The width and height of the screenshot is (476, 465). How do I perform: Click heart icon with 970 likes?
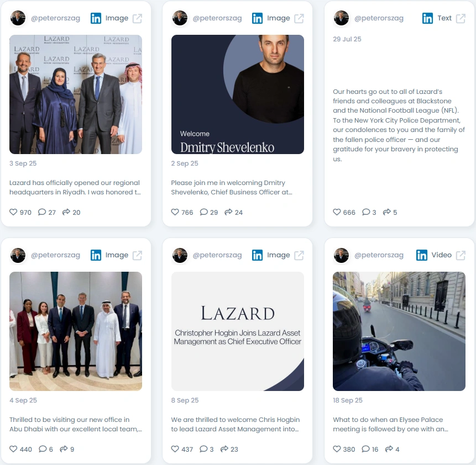click(x=13, y=212)
